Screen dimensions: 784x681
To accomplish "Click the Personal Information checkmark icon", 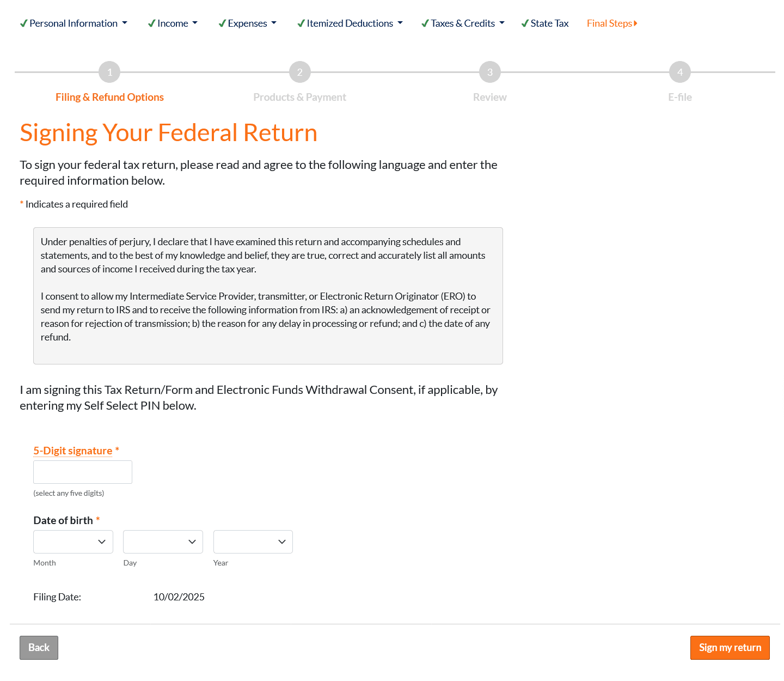I will tap(23, 23).
